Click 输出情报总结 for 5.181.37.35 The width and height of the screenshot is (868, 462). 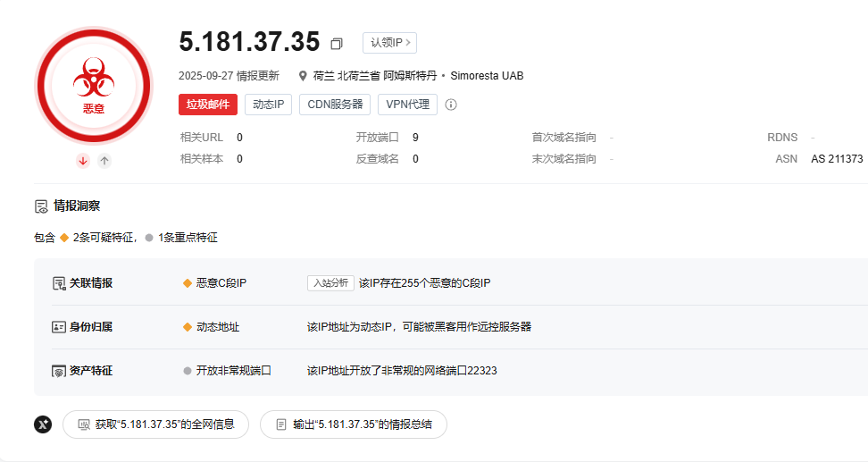(353, 424)
